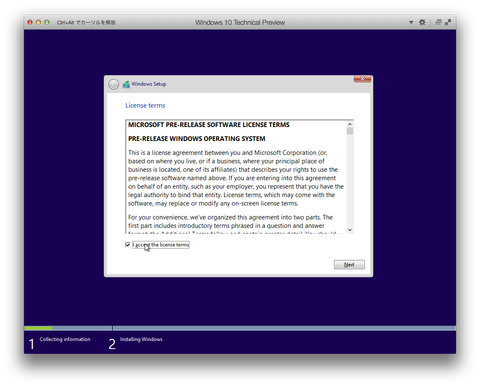Switch VM to coherence window mode icon
This screenshot has width=480, height=387.
[x=438, y=22]
